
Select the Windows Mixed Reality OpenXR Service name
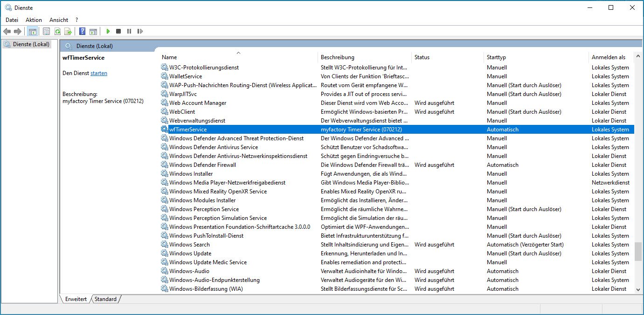click(218, 192)
